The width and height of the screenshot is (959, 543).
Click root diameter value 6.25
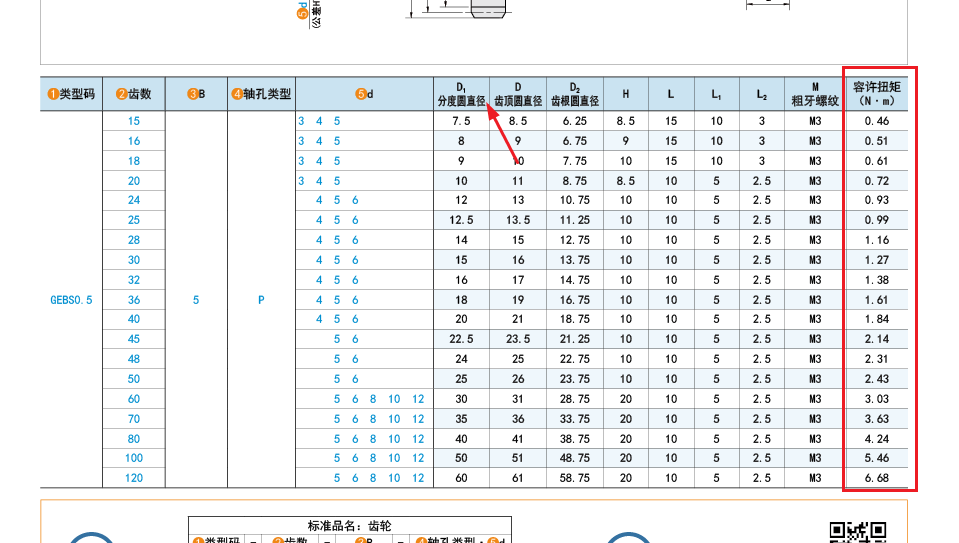pos(575,121)
